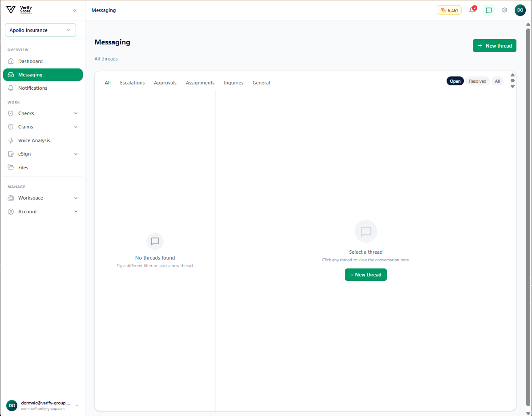Expand the eSign submenu chevron

76,154
